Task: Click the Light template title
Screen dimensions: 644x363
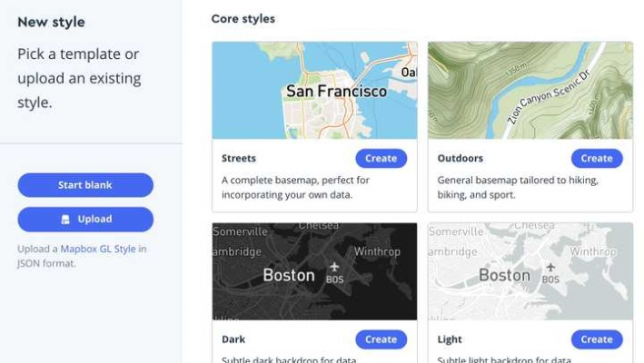Action: [450, 339]
